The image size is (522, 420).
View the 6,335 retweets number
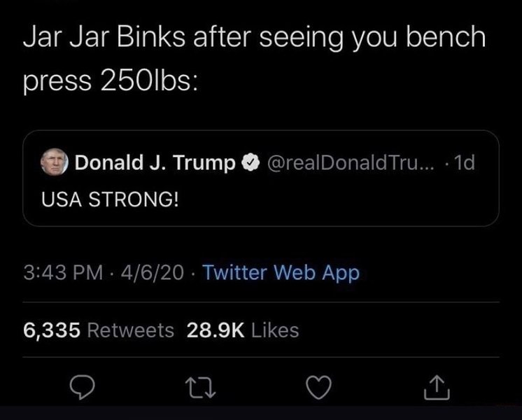(52, 330)
